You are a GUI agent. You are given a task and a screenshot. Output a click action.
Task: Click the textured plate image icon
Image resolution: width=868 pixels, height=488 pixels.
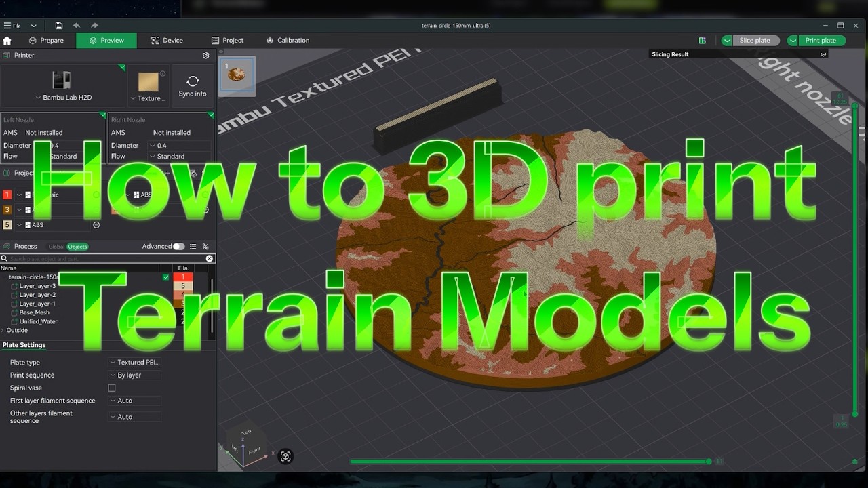pyautogui.click(x=149, y=81)
